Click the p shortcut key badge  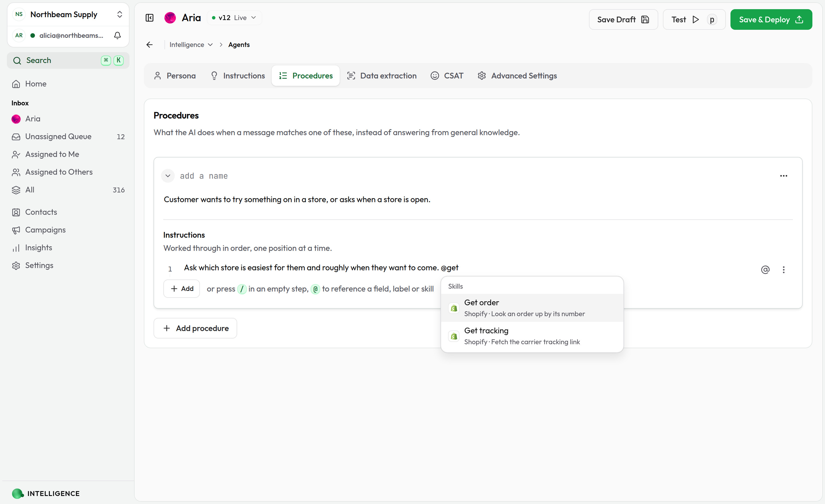(x=712, y=20)
